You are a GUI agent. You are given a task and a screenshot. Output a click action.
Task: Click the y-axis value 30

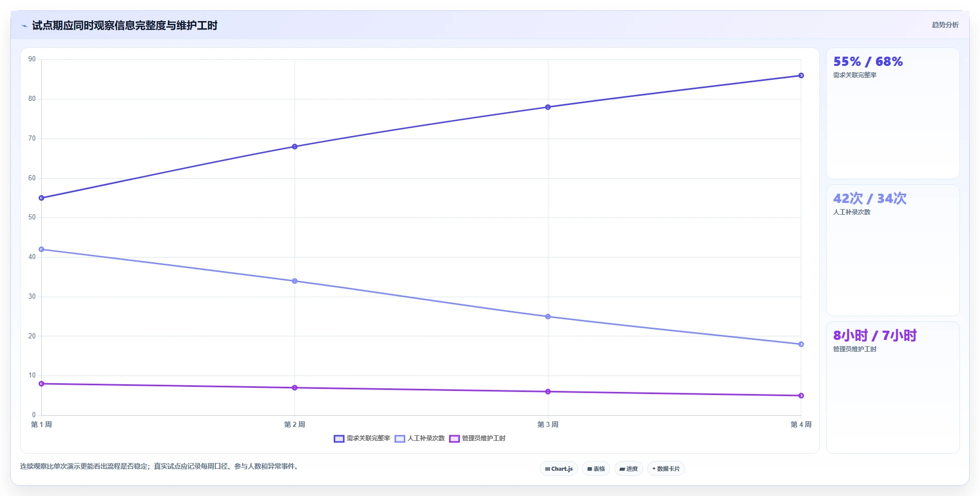click(x=32, y=297)
